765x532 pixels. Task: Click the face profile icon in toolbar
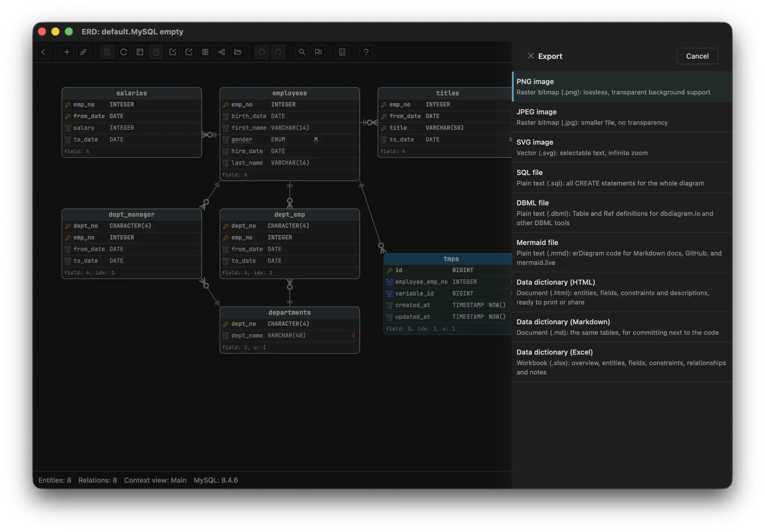[342, 52]
